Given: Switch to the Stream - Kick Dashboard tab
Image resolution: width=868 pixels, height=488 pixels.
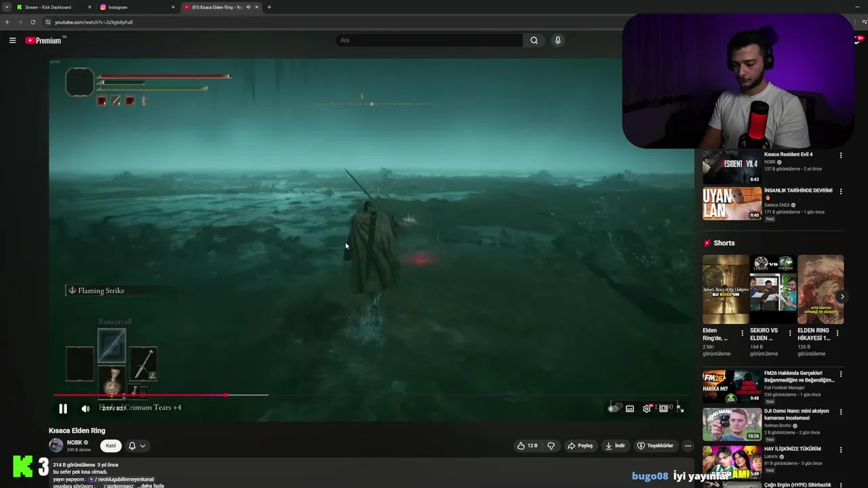Looking at the screenshot, I should (53, 7).
